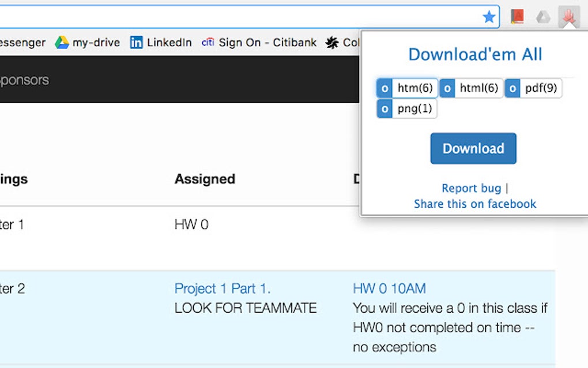The image size is (588, 368).
Task: Select the my-drive bookmark label
Action: [96, 42]
